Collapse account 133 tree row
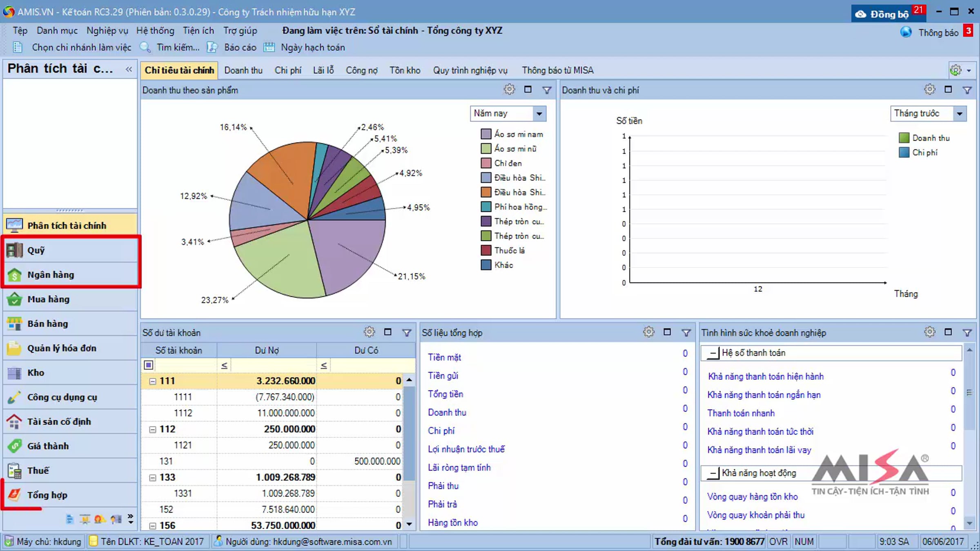Image resolution: width=980 pixels, height=551 pixels. pos(152,478)
